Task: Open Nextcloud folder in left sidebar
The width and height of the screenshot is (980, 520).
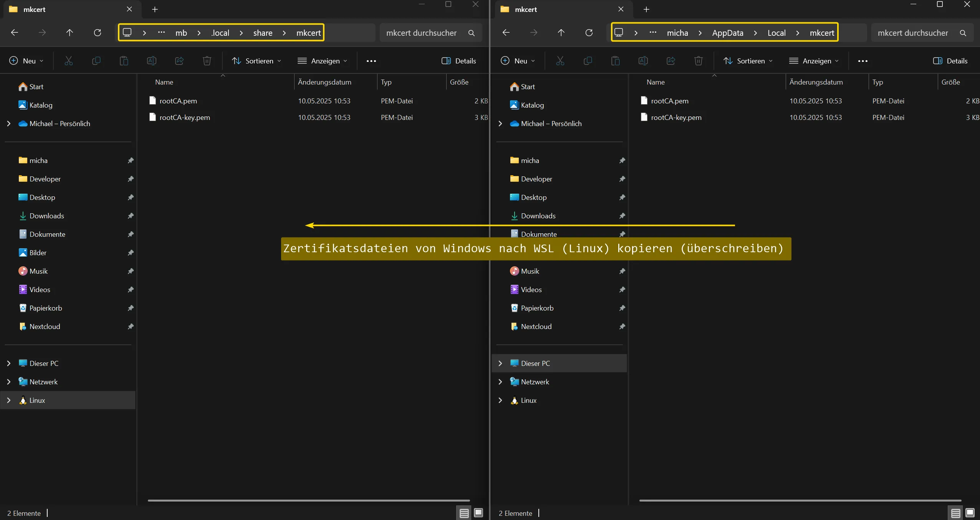Action: point(45,326)
